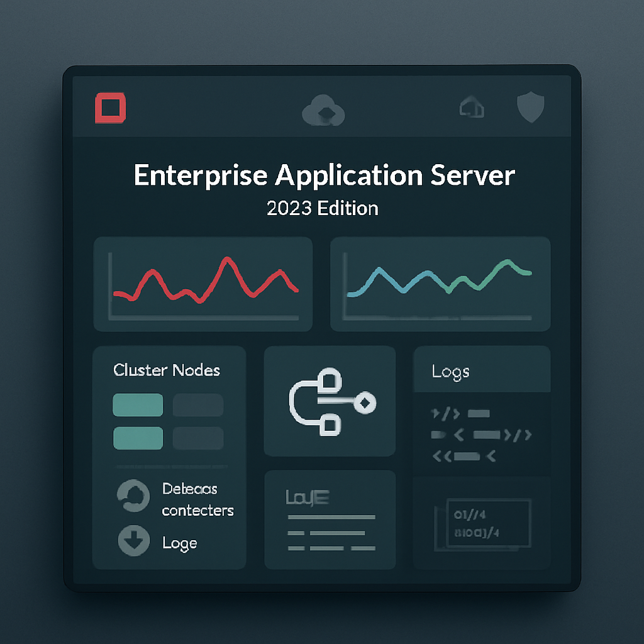Open the blue-green line chart panel
Viewport: 644px width, 644px height.
440,283
